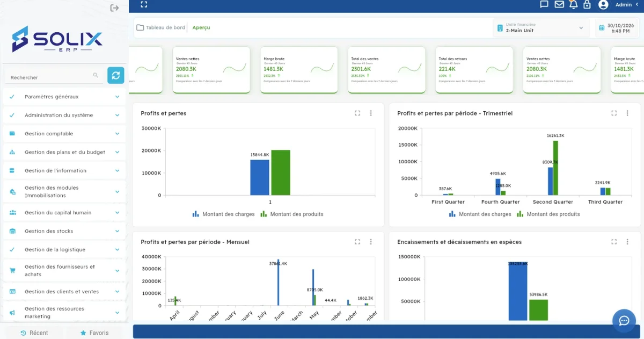The image size is (644, 339).
Task: Click the Gestion des ressources marketing megaphone icon
Action: click(x=12, y=313)
